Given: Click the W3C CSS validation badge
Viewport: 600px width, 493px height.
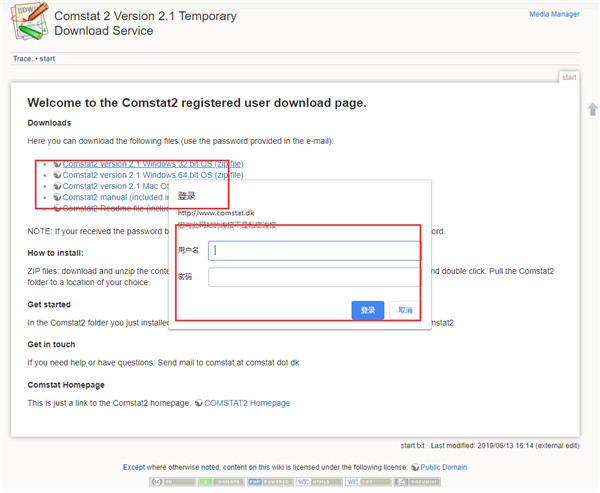Looking at the screenshot, I should pyautogui.click(x=368, y=482).
